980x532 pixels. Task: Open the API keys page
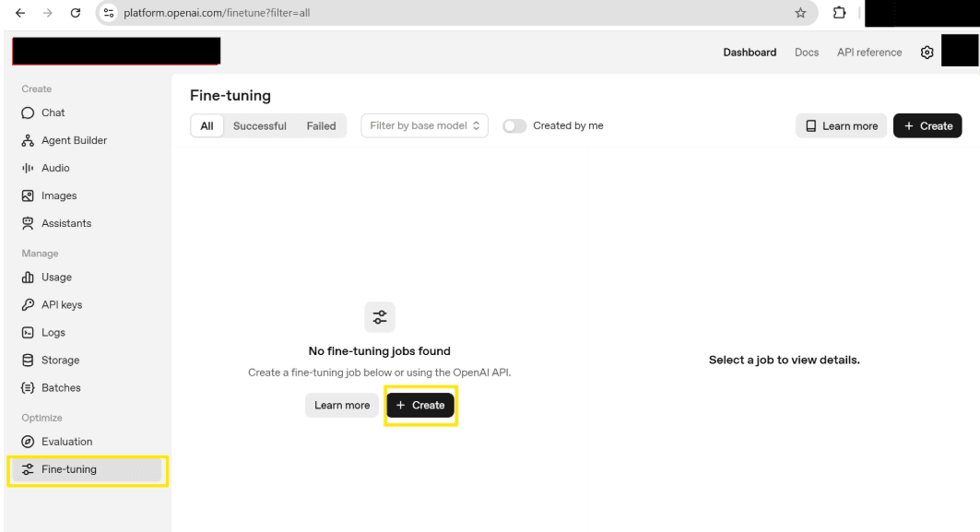[x=61, y=304]
